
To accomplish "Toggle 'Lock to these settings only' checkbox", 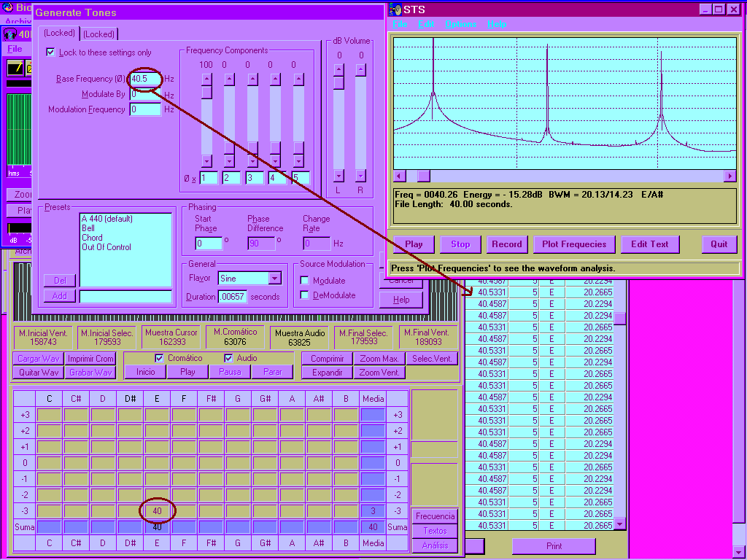I will (x=50, y=52).
